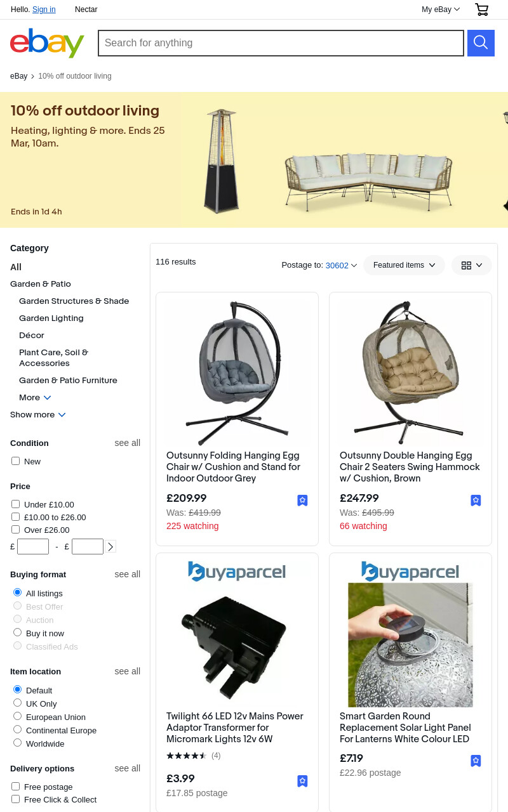Image resolution: width=508 pixels, height=812 pixels.
Task: Expand Show more categories
Action: coord(38,415)
